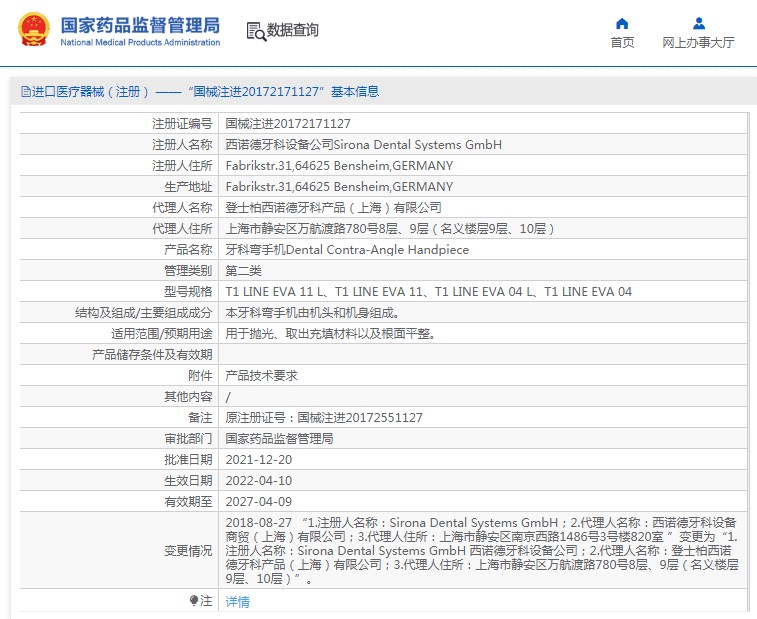Viewport: 757px width, 619px height.
Task: Open 网上办事大厅 link
Action: point(699,42)
